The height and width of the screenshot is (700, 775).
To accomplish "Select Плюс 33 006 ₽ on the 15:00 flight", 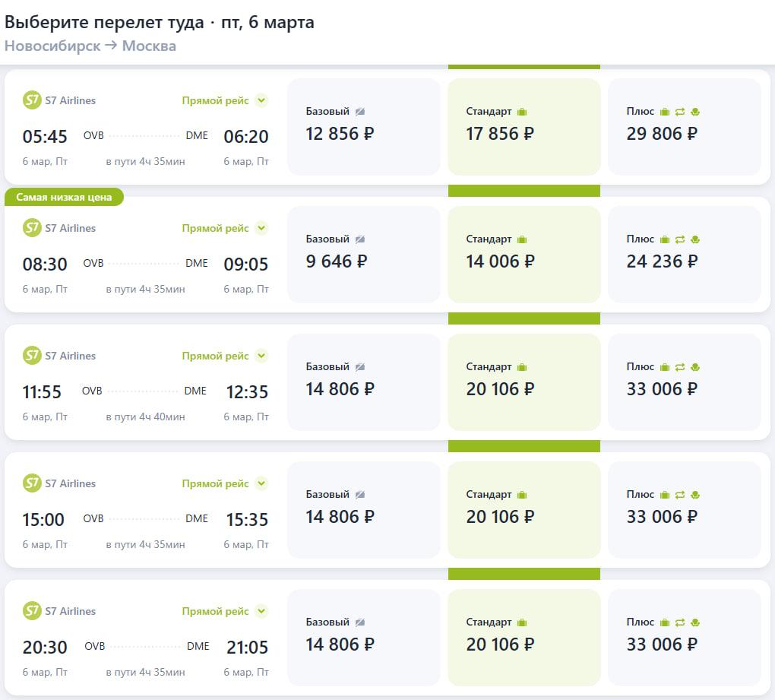I will click(684, 509).
